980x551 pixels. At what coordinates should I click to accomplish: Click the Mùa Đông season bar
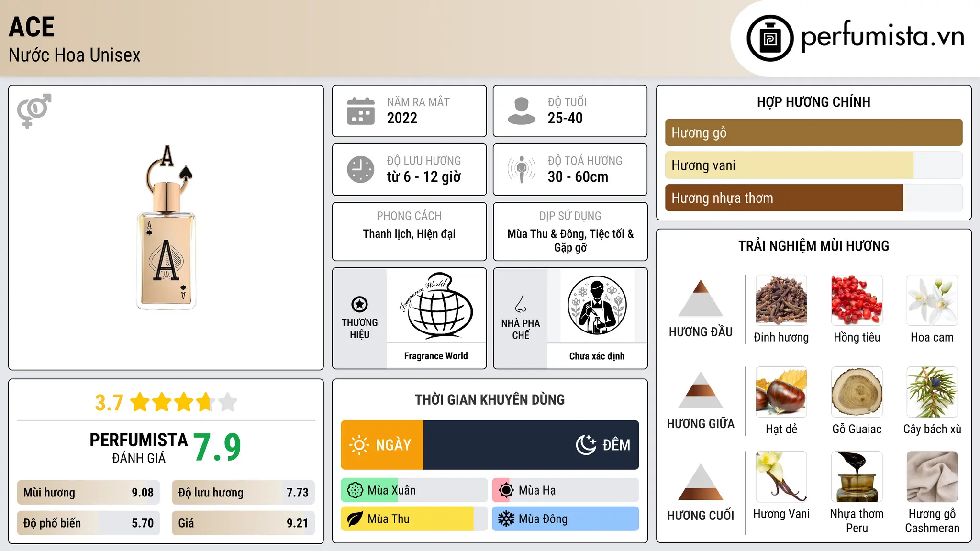566,519
